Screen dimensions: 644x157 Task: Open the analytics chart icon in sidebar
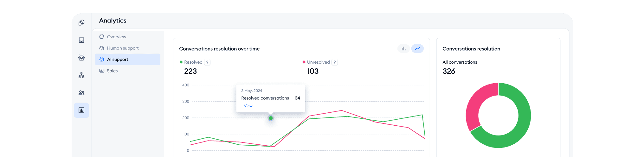81,110
